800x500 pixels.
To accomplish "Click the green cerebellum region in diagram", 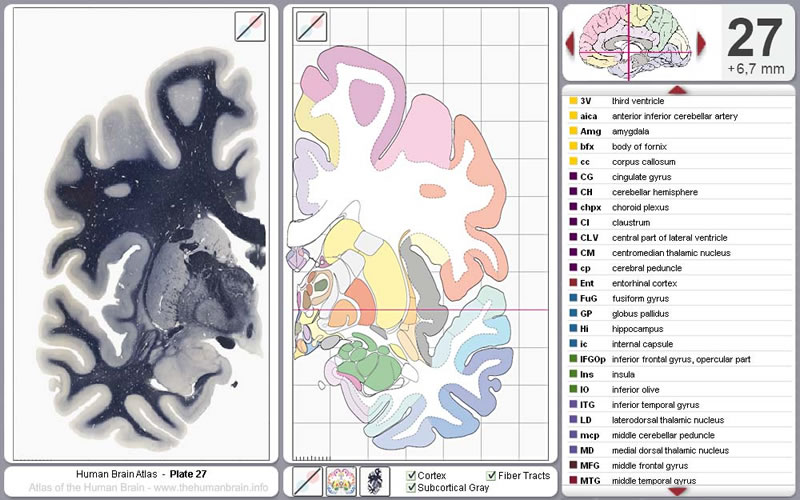I will tap(358, 360).
